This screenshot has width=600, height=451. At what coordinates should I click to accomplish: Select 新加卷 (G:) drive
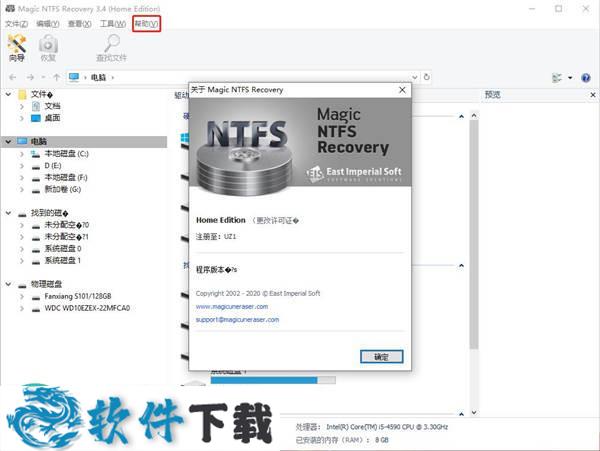tap(63, 189)
